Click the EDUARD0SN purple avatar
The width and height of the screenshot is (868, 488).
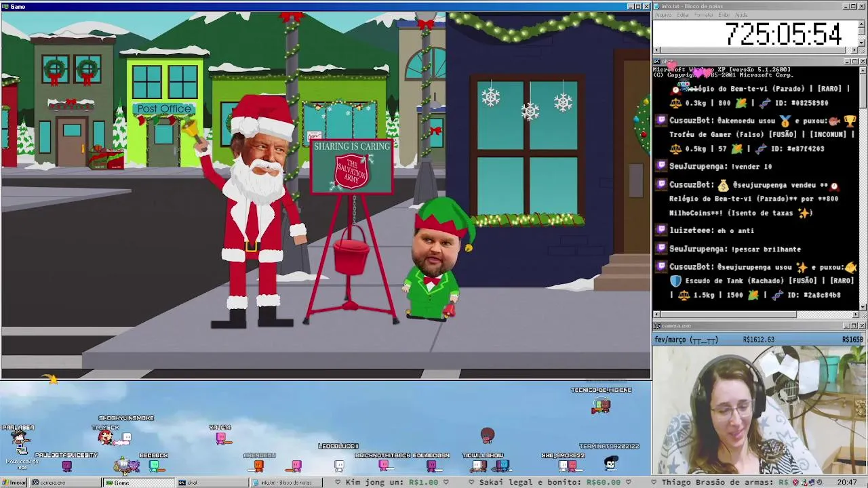click(431, 466)
